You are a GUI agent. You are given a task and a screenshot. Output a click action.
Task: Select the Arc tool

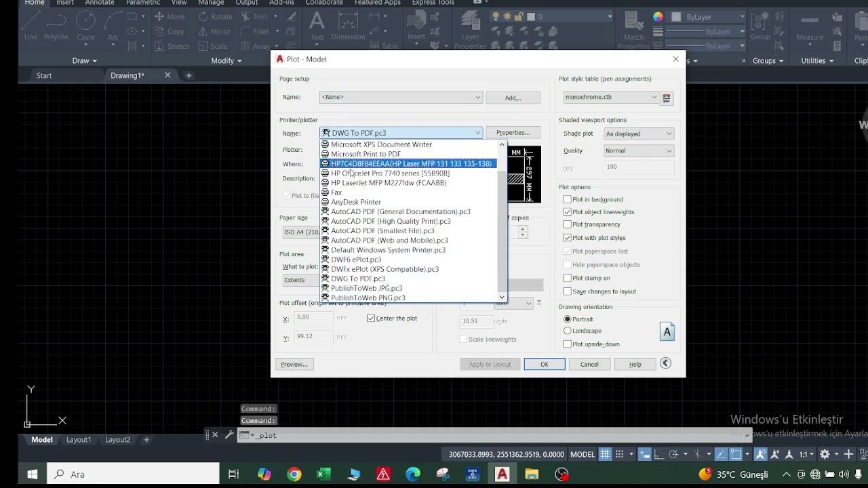(113, 26)
